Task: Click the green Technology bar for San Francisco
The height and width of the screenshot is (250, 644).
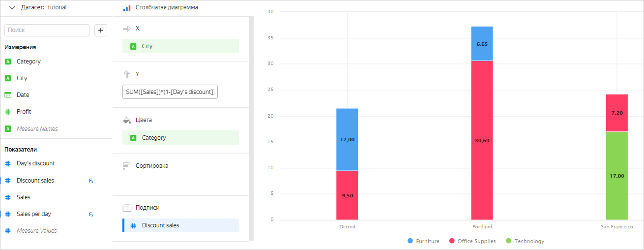Action: (617, 176)
